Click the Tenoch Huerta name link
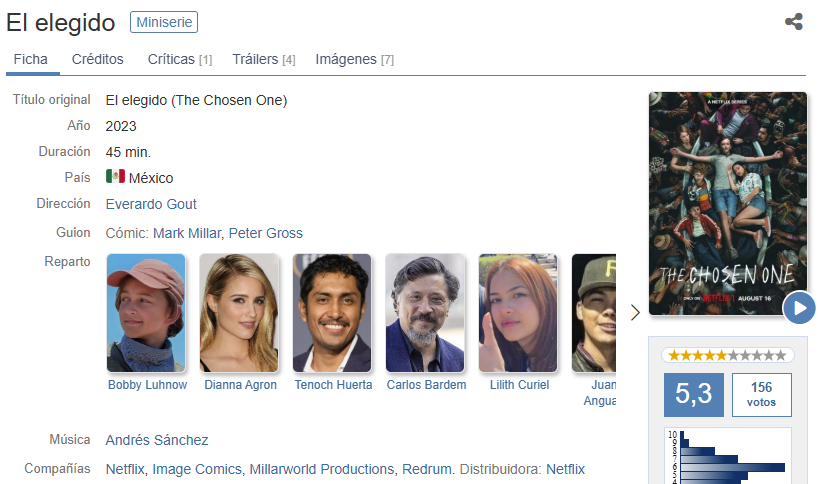Image resolution: width=820 pixels, height=484 pixels. (x=333, y=385)
